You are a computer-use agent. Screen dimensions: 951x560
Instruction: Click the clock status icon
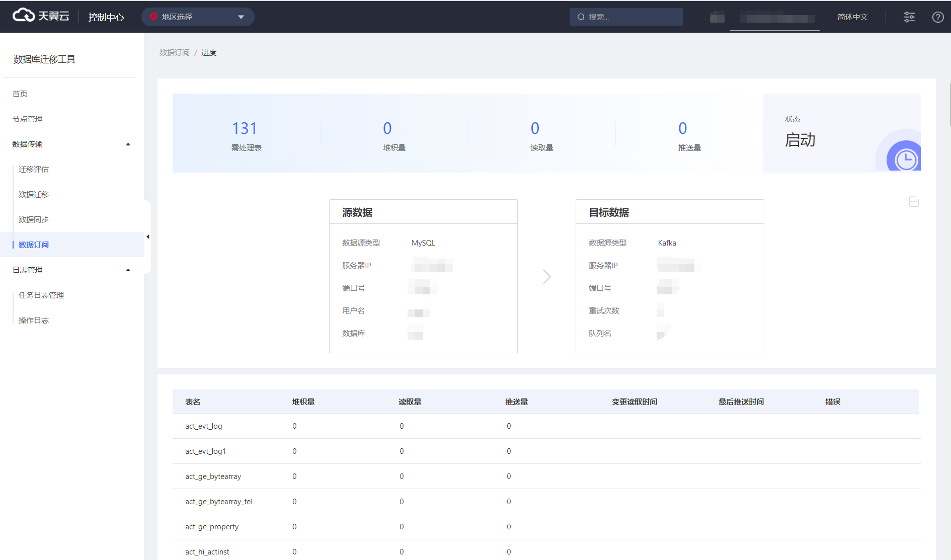pyautogui.click(x=906, y=159)
